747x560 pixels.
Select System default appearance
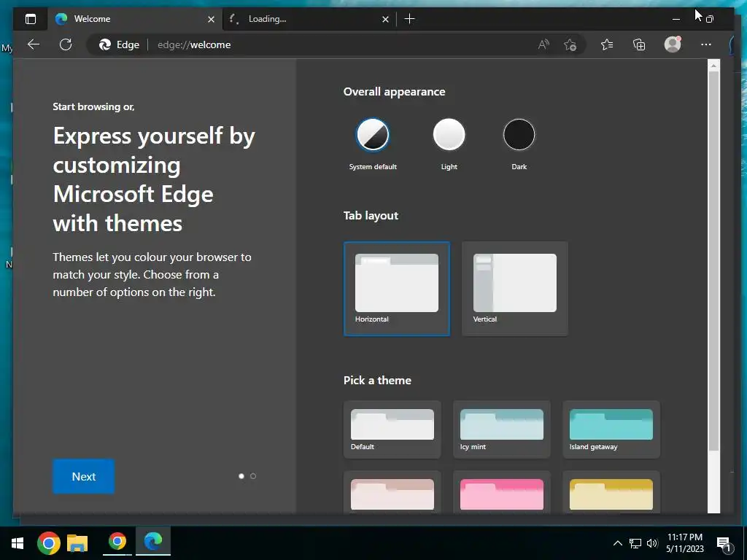tap(373, 134)
